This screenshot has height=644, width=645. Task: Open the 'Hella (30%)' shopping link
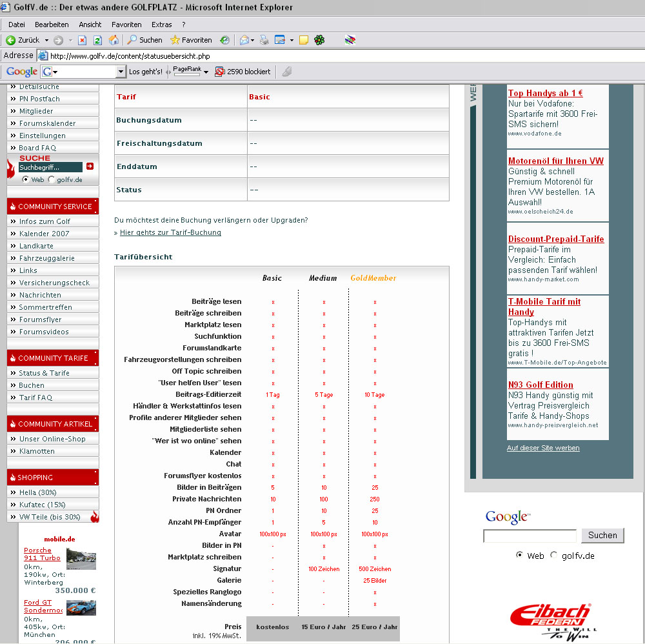[38, 492]
